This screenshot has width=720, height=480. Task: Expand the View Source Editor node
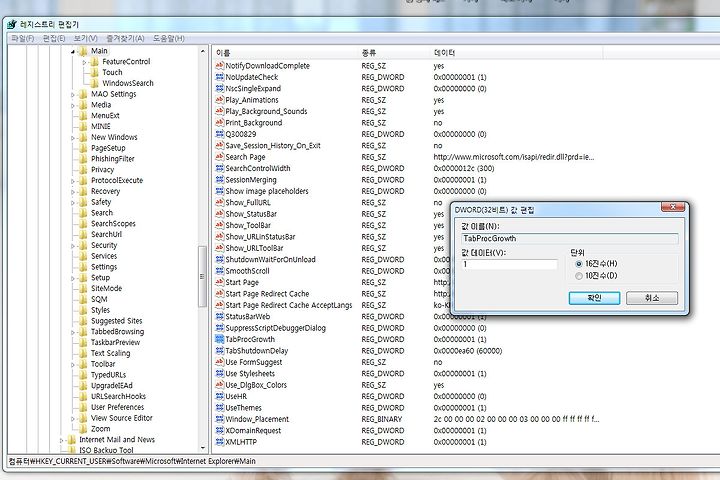coord(73,418)
